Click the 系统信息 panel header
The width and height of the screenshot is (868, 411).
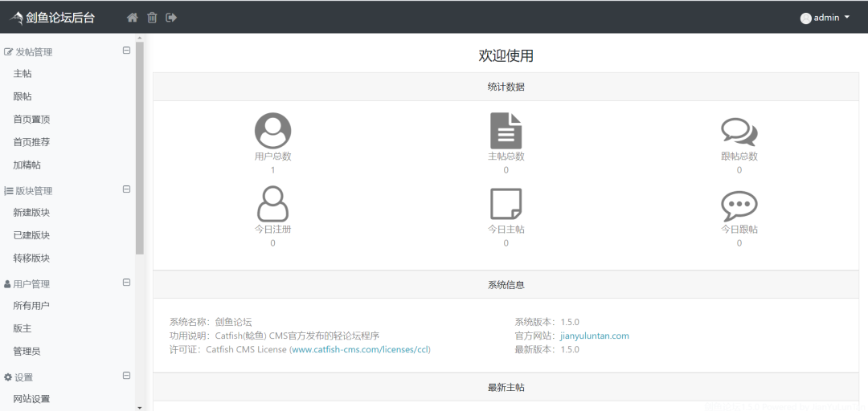click(506, 285)
